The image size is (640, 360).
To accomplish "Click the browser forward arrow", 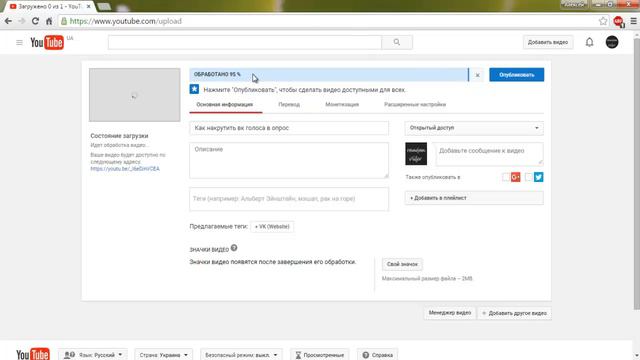I will click(x=22, y=21).
